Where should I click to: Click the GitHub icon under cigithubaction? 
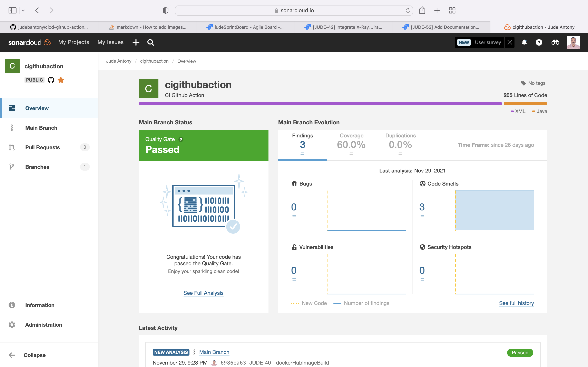[x=51, y=80]
